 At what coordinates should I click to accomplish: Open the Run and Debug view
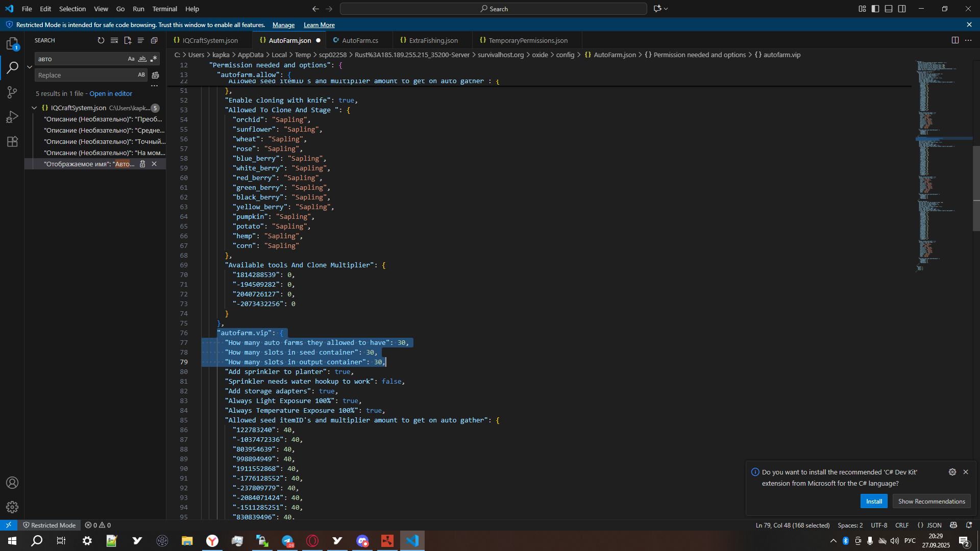(12, 117)
